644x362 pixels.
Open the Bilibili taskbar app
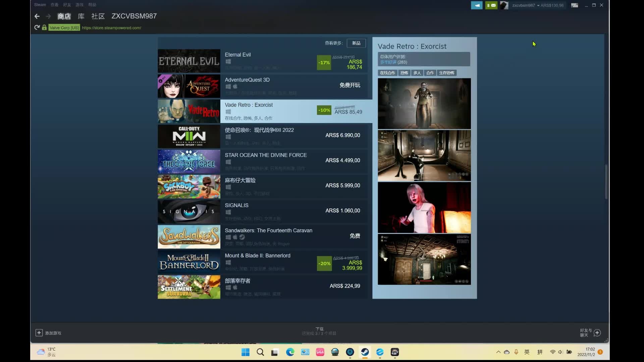click(320, 352)
